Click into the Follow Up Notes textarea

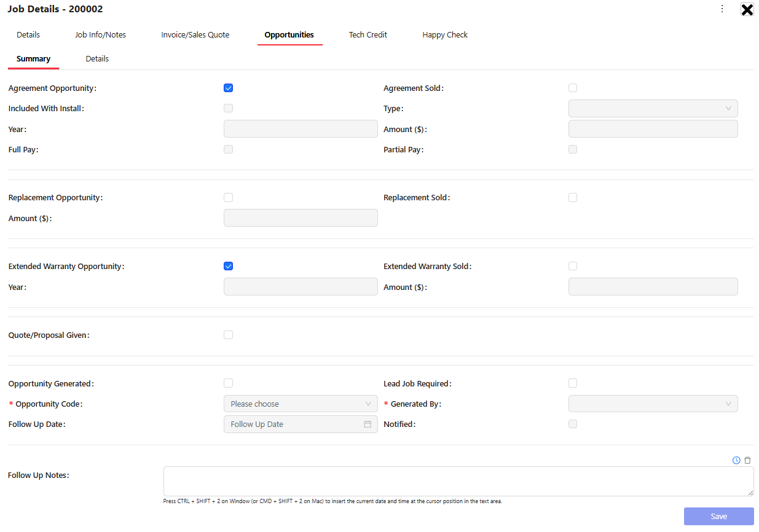point(458,481)
